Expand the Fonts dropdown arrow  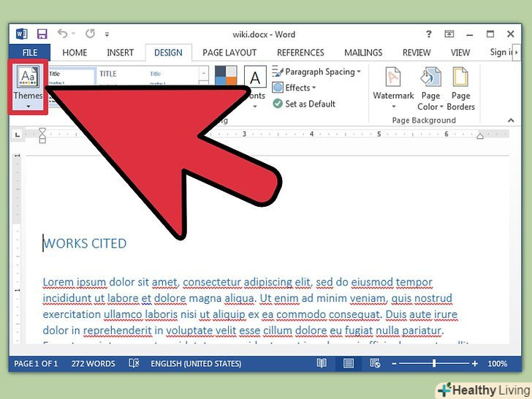click(255, 106)
